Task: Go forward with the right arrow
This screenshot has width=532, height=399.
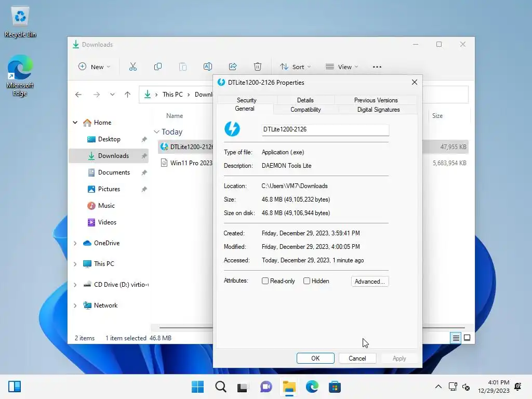Action: pos(97,95)
